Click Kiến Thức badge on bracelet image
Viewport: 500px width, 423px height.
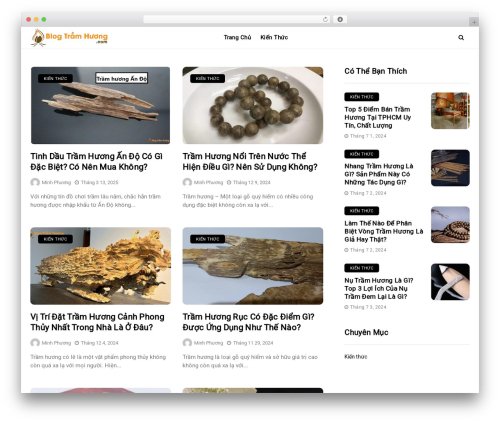[x=207, y=79]
